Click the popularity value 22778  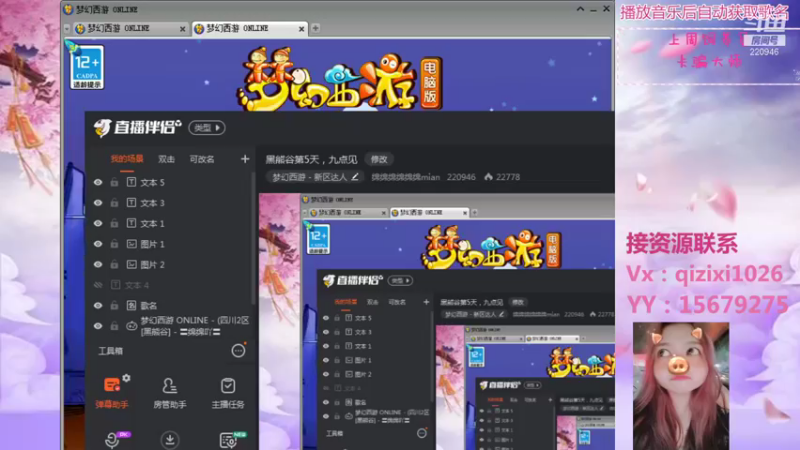pos(508,177)
